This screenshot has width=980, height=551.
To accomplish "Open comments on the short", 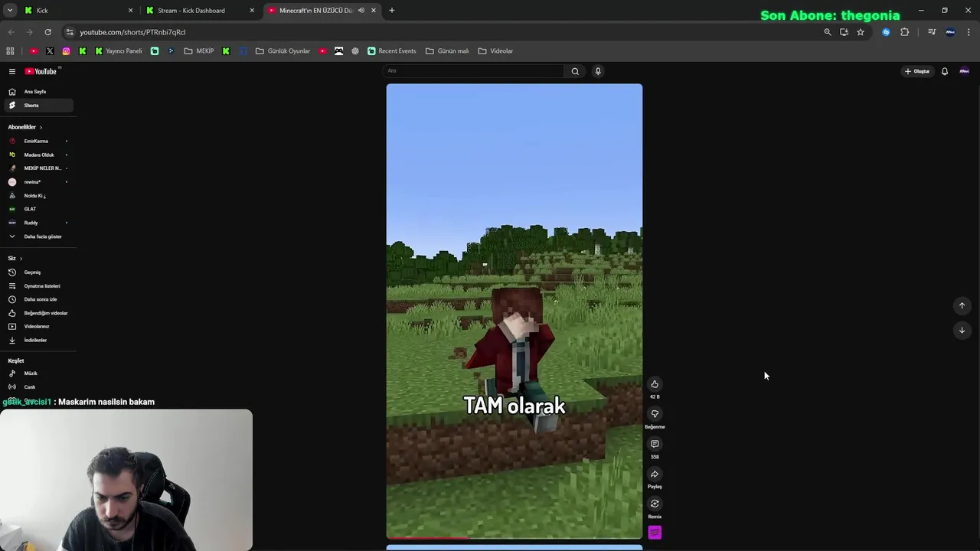I will pos(655,444).
